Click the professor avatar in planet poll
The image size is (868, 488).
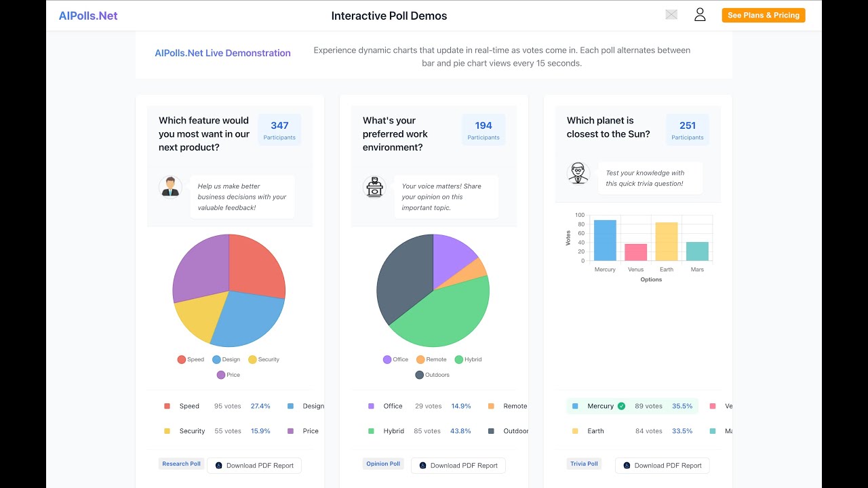578,173
